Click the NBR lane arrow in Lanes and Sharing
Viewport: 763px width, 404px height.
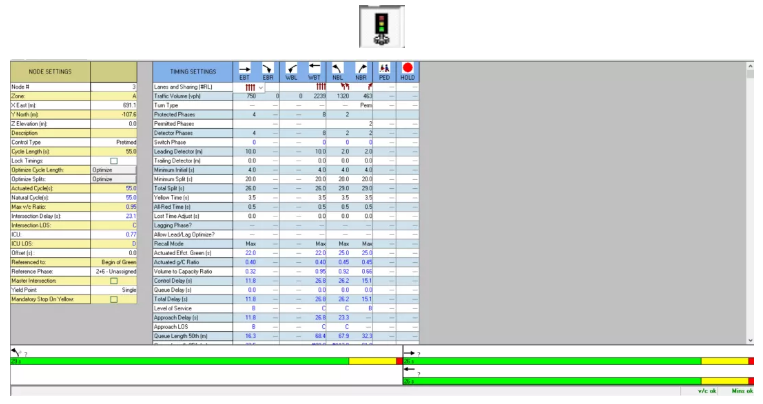tap(370, 87)
